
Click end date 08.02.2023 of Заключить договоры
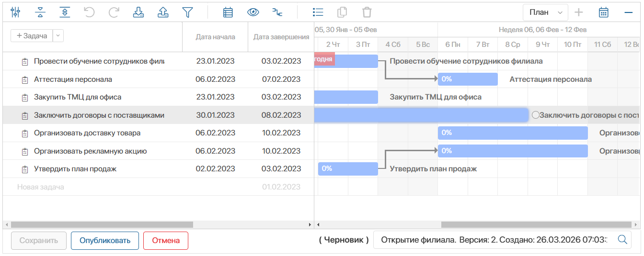click(x=281, y=115)
